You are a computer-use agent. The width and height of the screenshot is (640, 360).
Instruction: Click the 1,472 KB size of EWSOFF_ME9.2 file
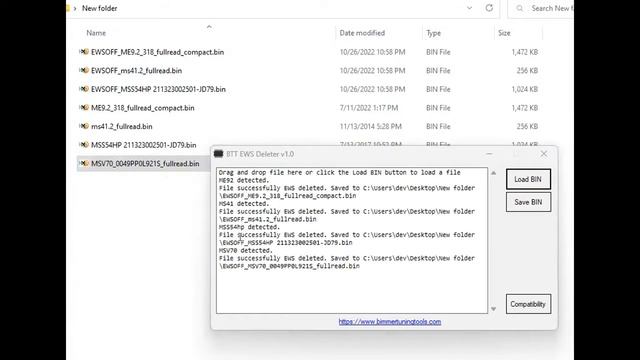(524, 52)
